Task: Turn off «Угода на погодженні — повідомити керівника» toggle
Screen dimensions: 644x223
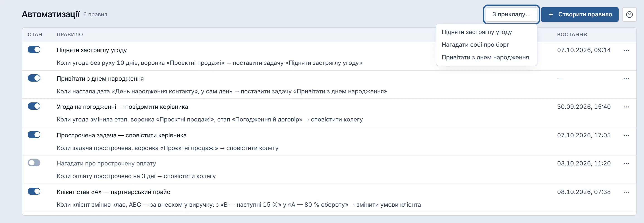Action: [34, 106]
